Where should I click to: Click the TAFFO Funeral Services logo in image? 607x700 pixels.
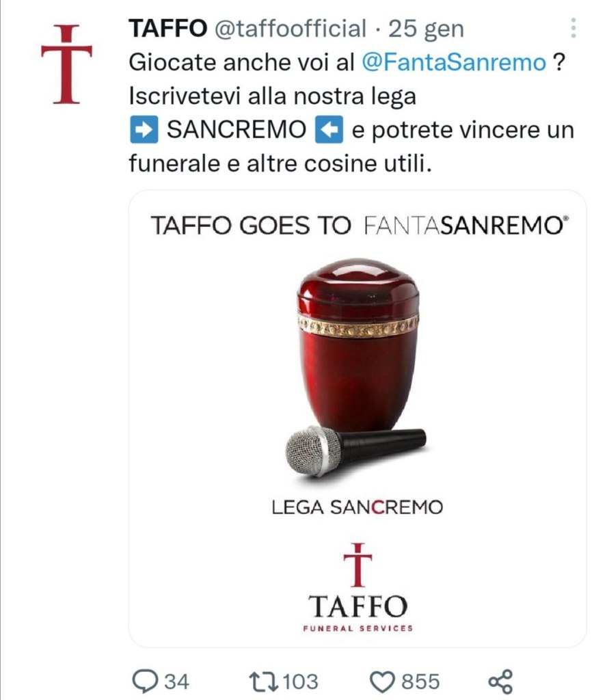[x=358, y=587]
